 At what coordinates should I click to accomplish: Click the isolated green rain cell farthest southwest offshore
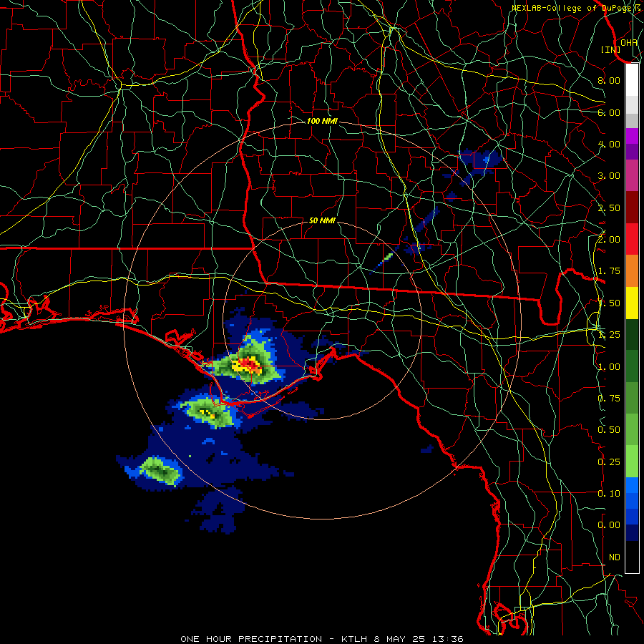160,471
